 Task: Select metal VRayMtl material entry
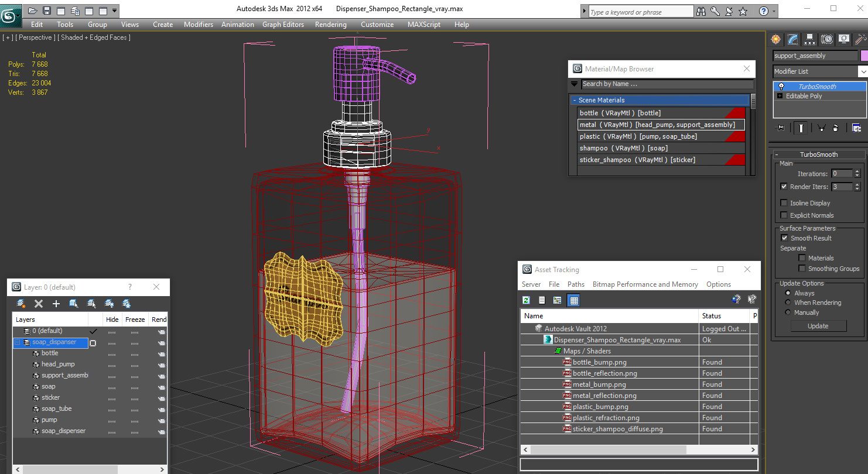(661, 125)
